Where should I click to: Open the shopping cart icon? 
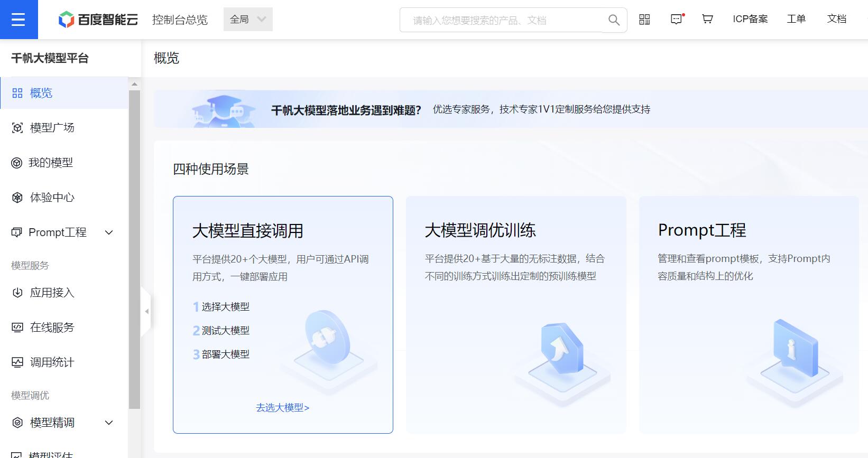click(x=707, y=20)
